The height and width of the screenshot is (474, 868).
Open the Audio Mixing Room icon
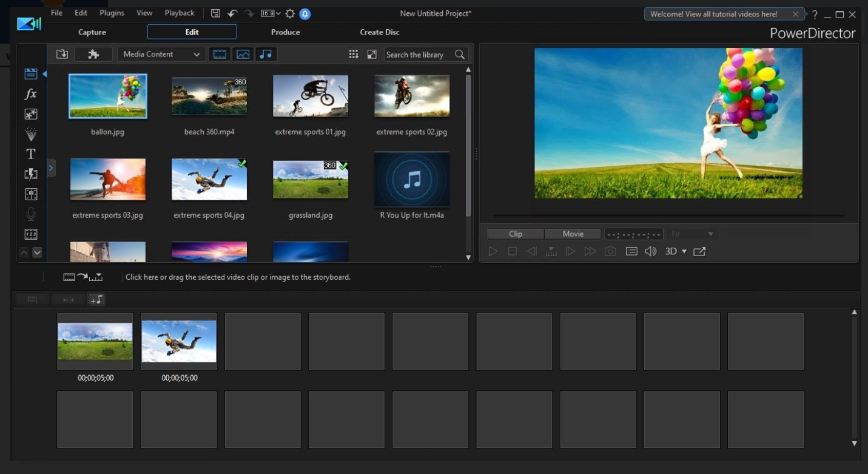click(x=30, y=194)
